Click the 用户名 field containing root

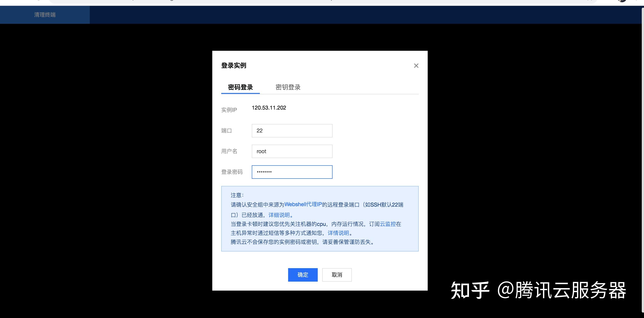(x=292, y=151)
